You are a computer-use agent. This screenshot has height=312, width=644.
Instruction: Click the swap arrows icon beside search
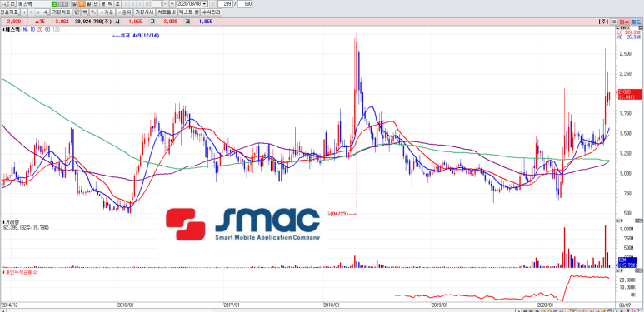12,3
